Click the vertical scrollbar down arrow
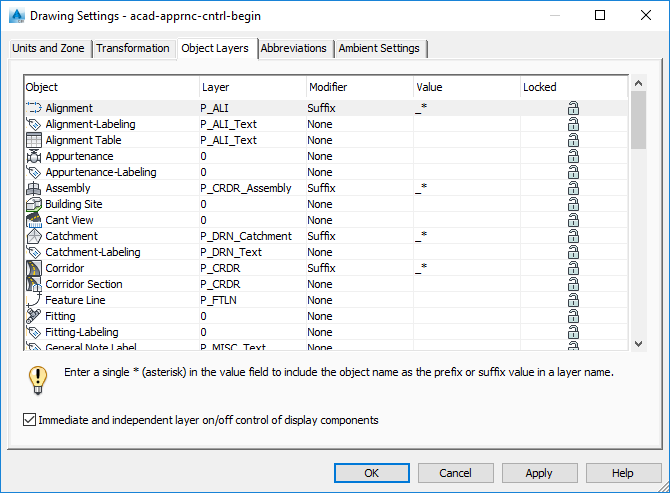Image resolution: width=670 pixels, height=493 pixels. click(x=639, y=343)
